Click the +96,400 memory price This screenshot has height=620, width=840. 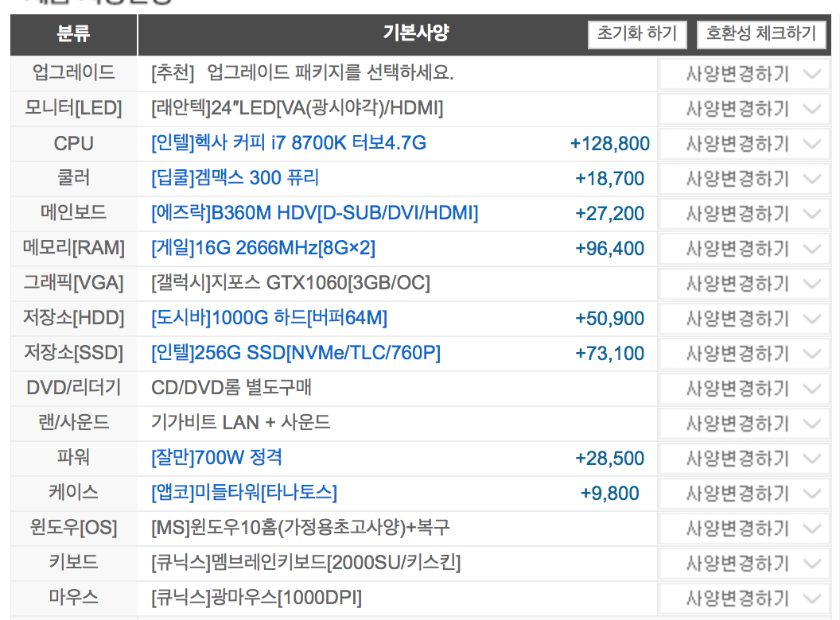click(609, 249)
